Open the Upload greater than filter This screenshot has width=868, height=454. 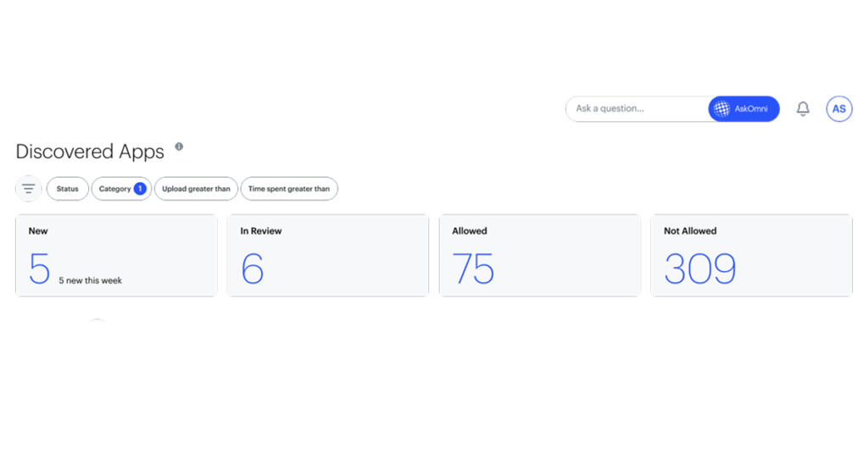pyautogui.click(x=196, y=189)
